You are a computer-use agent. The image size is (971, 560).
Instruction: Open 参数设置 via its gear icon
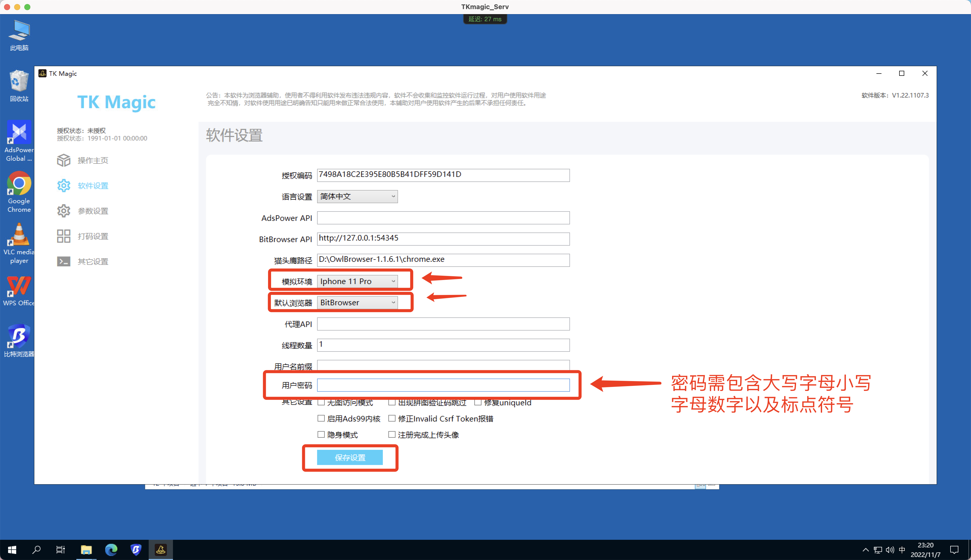[64, 211]
